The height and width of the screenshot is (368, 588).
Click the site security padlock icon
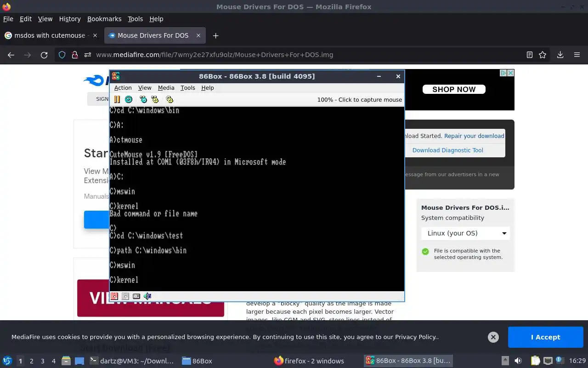click(x=74, y=55)
